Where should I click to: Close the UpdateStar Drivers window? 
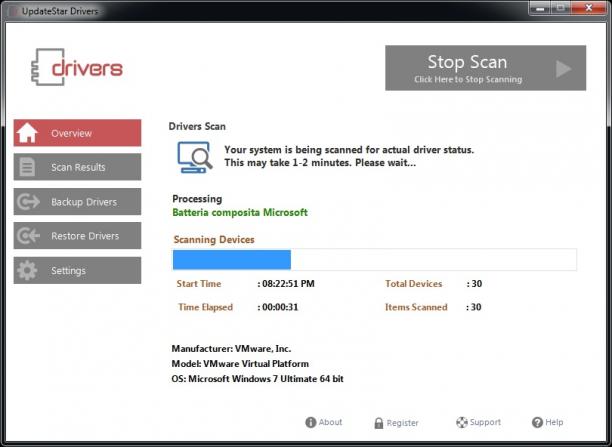tap(589, 8)
